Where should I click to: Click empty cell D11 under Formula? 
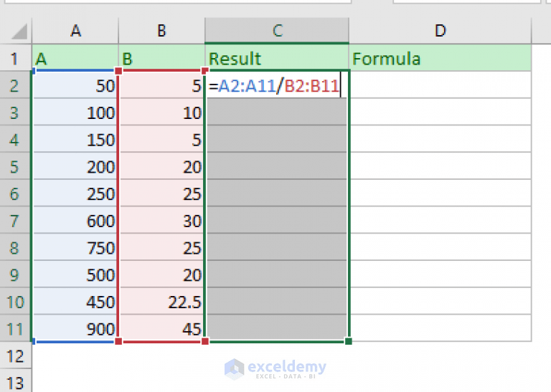[x=441, y=328]
